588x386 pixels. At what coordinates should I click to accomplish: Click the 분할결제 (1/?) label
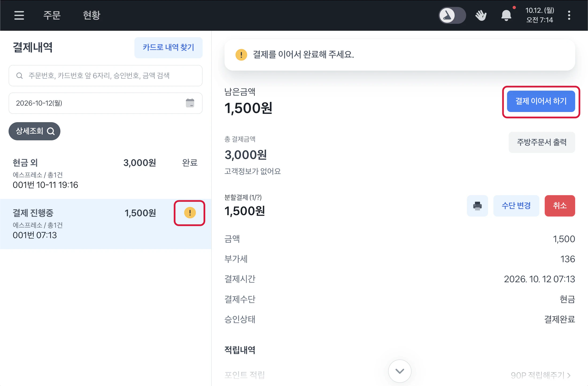(x=243, y=198)
